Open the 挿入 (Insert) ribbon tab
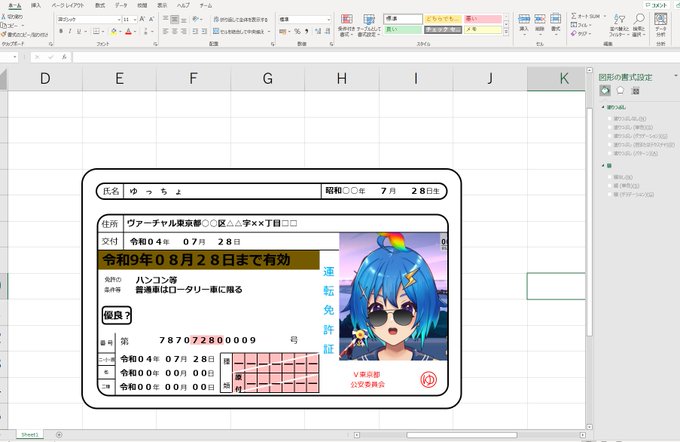 [x=36, y=6]
